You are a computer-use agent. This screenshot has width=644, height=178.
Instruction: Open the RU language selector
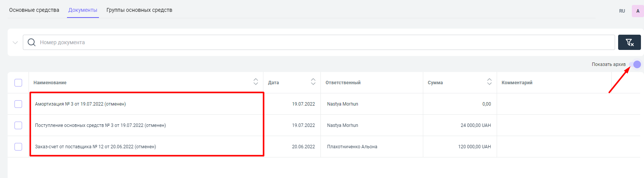(x=622, y=11)
